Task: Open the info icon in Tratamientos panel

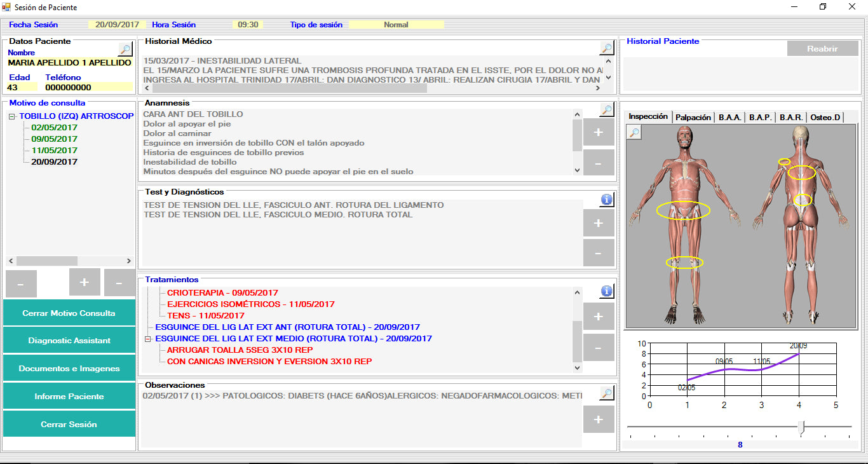Action: 607,291
